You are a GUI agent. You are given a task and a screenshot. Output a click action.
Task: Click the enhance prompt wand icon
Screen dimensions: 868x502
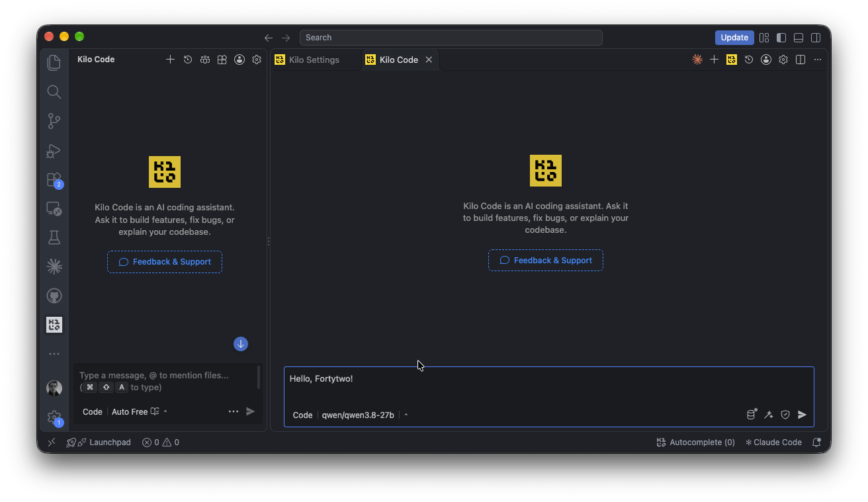[x=769, y=415]
